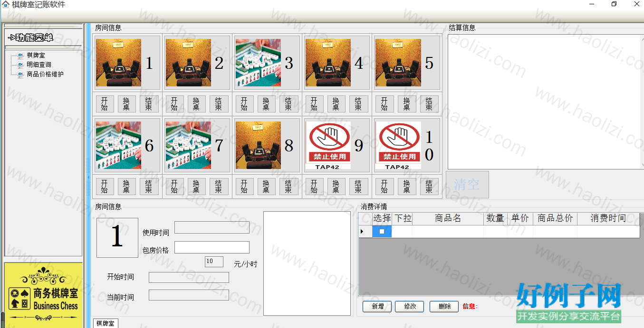Screen dimensions: 644x328
Task: Start room 10 with 开始 button
Action: click(384, 187)
